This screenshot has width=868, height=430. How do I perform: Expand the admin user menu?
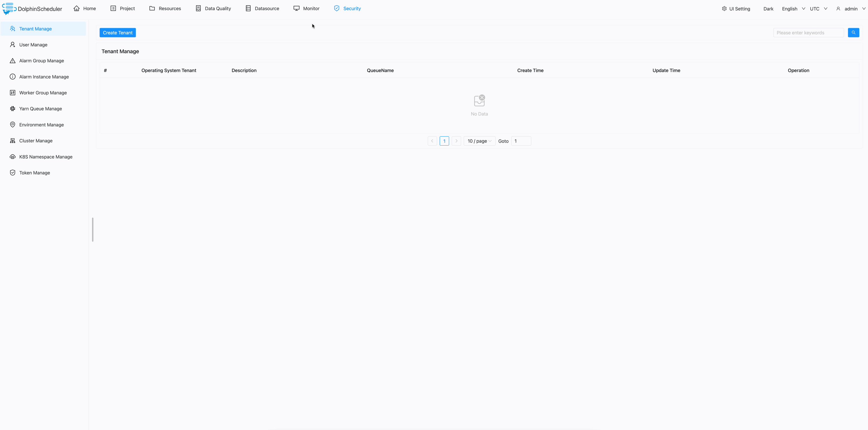[851, 8]
